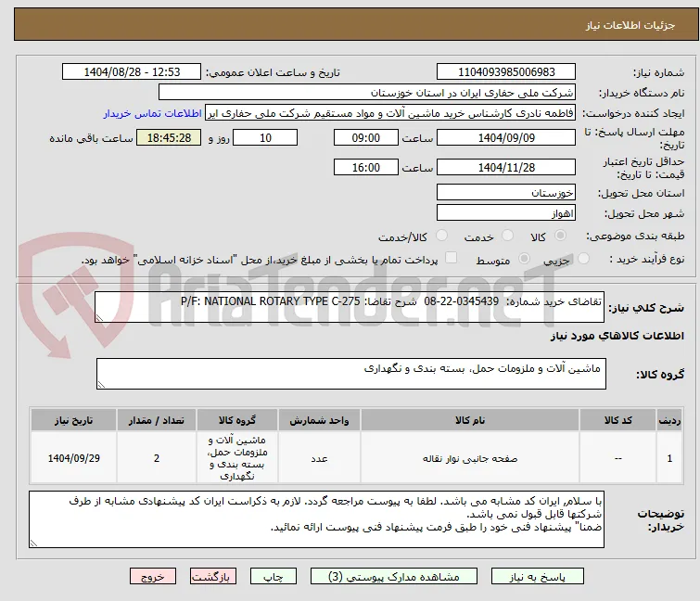700x601 pixels.
Task: Click the remaining days field 10
Action: tap(265, 137)
